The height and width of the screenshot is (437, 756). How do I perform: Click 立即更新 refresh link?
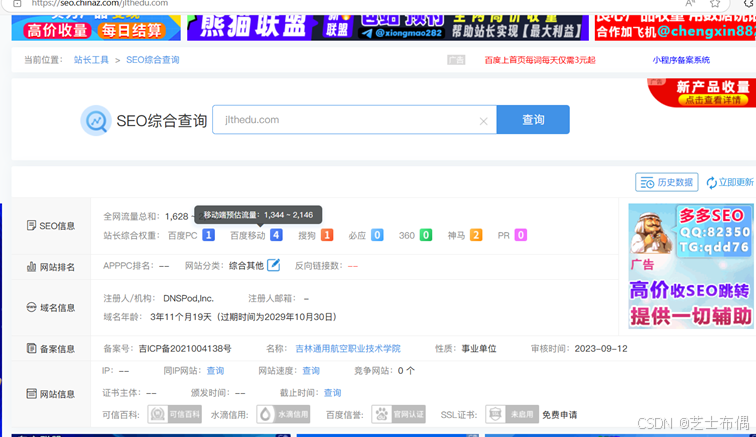(x=729, y=182)
